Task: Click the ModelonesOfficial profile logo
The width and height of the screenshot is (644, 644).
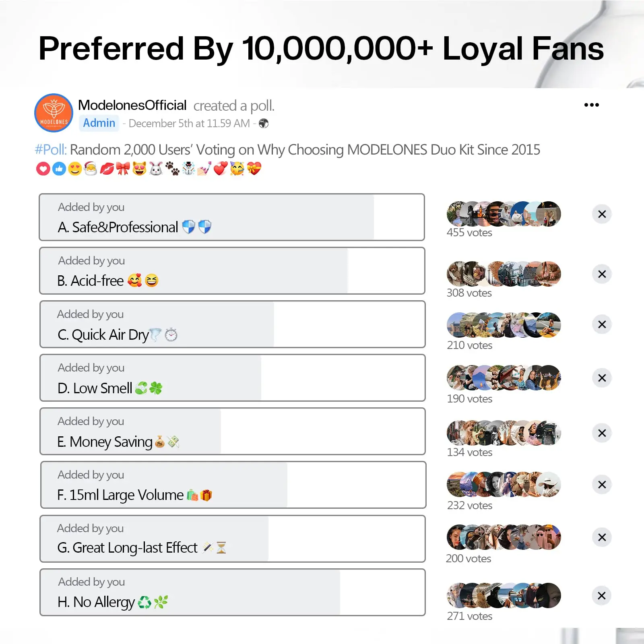Action: click(54, 113)
